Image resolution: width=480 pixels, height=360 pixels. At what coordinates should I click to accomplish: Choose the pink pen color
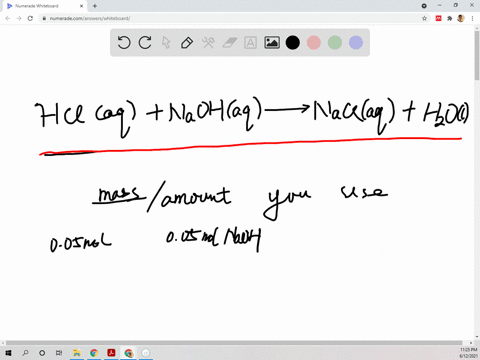[x=314, y=43]
